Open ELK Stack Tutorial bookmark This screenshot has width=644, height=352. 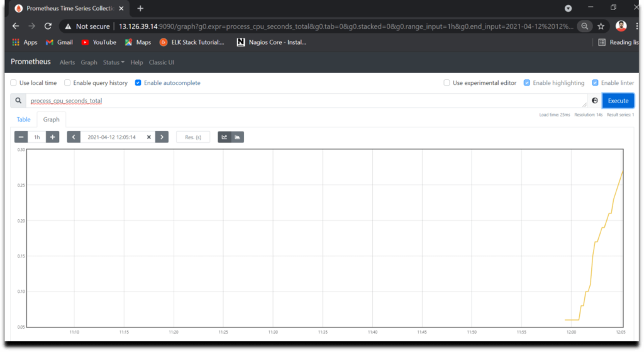pos(192,42)
